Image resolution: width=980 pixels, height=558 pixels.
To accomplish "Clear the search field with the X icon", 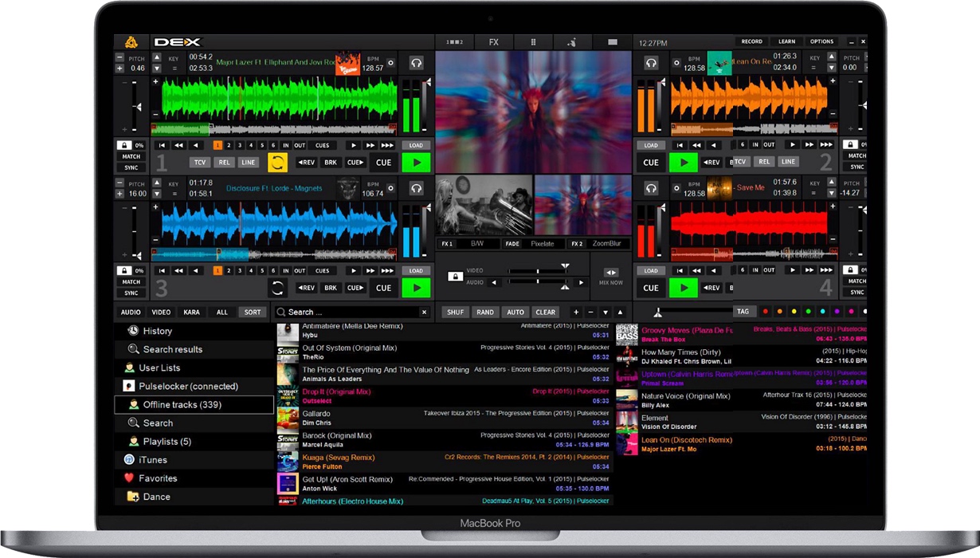I will coord(424,312).
